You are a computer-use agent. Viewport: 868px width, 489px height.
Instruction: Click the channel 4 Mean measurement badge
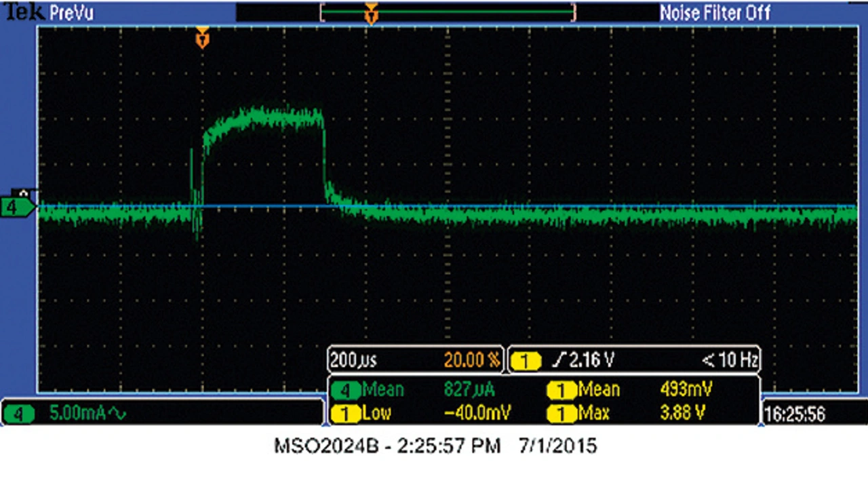(349, 390)
